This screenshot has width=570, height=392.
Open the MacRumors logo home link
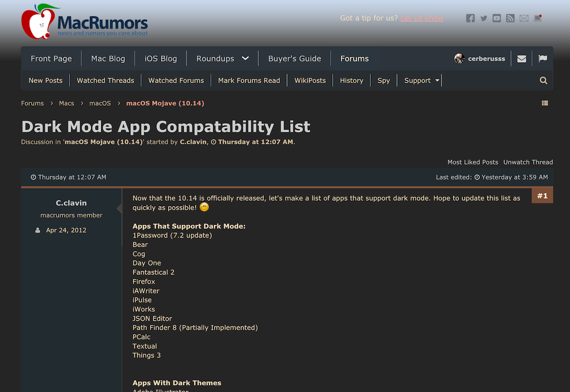coord(85,22)
